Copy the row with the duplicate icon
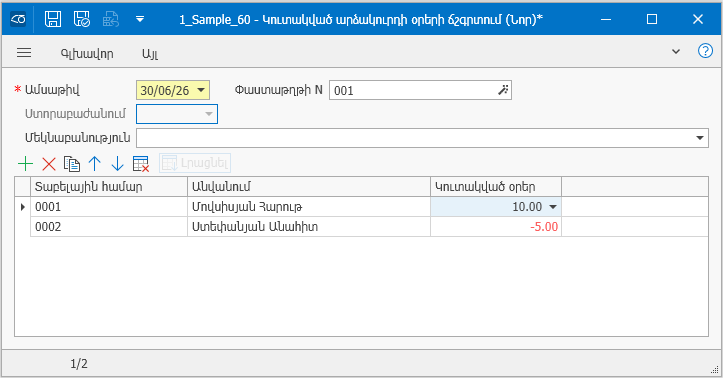This screenshot has width=723, height=378. [x=71, y=164]
